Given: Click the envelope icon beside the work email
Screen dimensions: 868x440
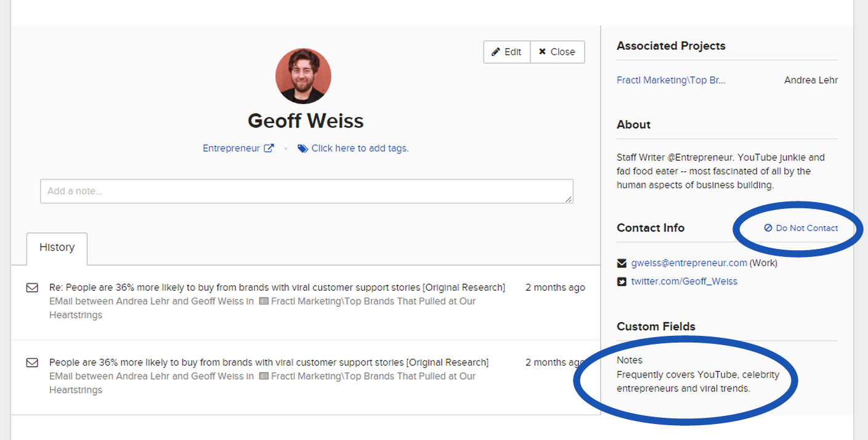Looking at the screenshot, I should tap(622, 263).
